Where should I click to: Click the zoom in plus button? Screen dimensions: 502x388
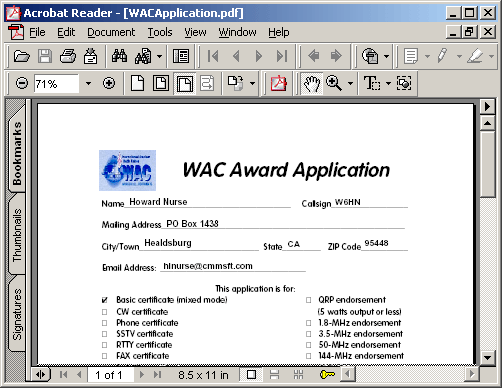tap(109, 83)
